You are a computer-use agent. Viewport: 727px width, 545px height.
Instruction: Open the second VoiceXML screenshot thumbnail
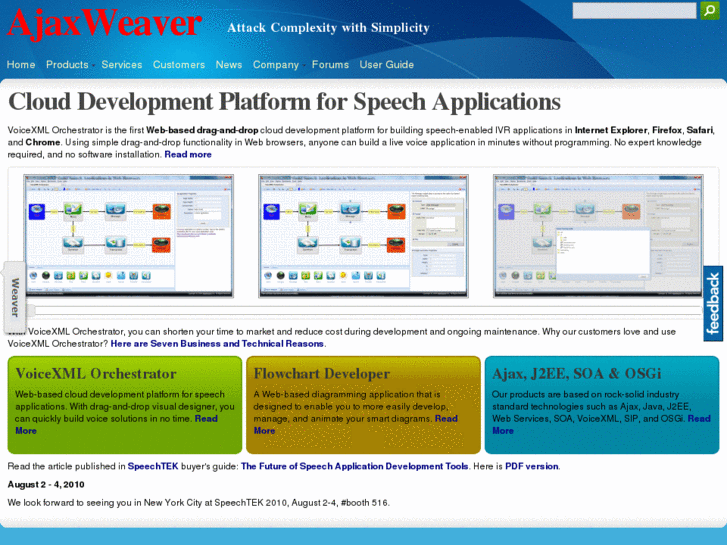pos(363,236)
